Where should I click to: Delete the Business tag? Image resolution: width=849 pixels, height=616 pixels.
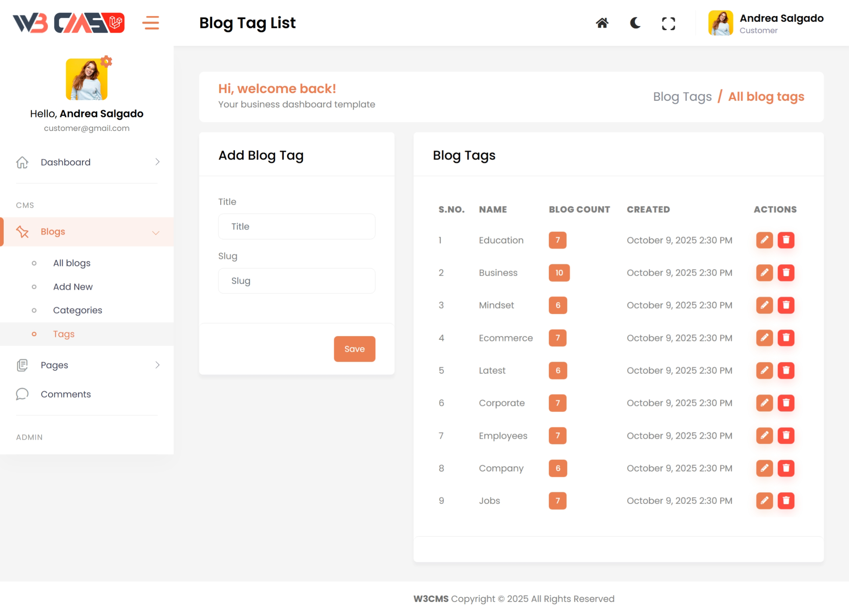786,272
